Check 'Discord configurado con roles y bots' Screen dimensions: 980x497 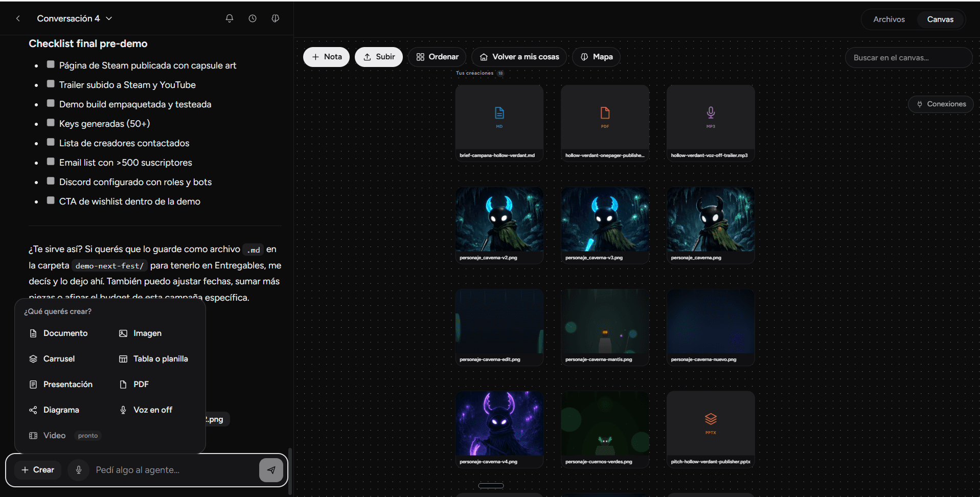pos(51,181)
